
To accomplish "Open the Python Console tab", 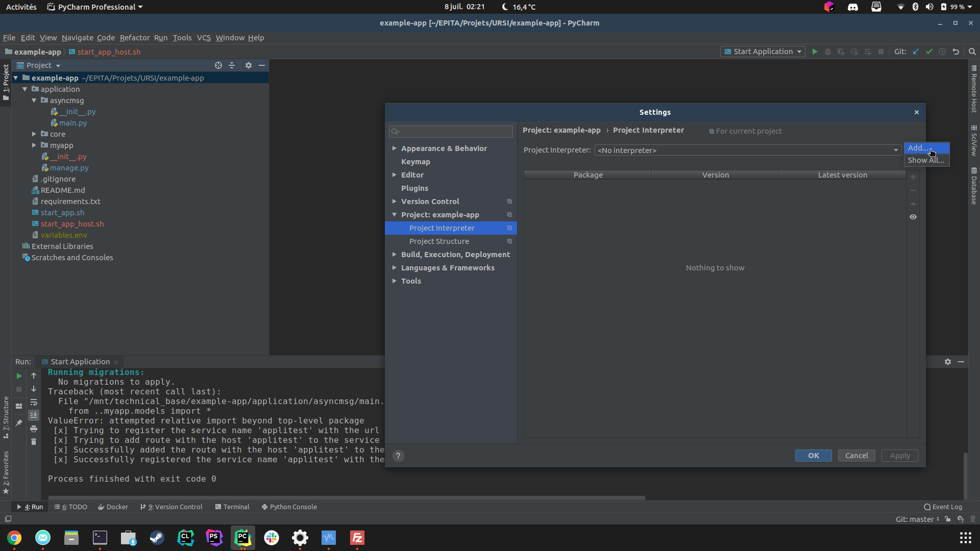I will click(x=289, y=507).
